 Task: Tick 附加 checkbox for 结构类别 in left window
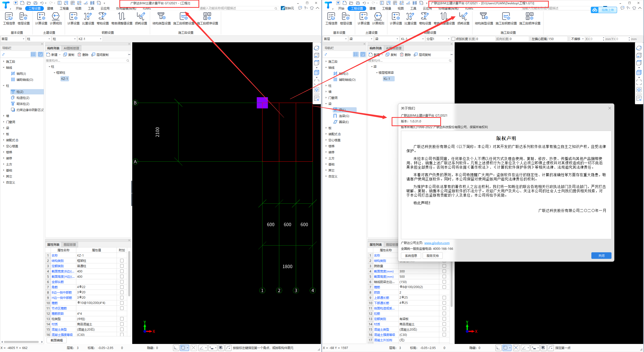pyautogui.click(x=122, y=261)
